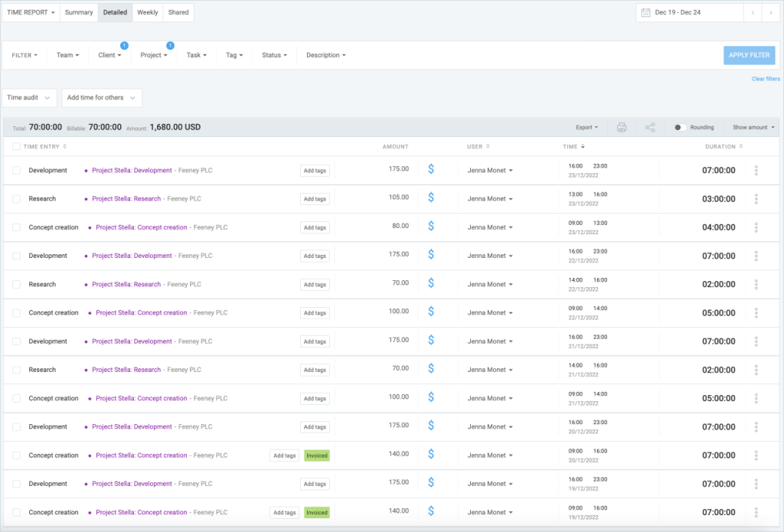
Task: Toggle billable dollar icon for 105.00 Research entry
Action: [x=431, y=198]
